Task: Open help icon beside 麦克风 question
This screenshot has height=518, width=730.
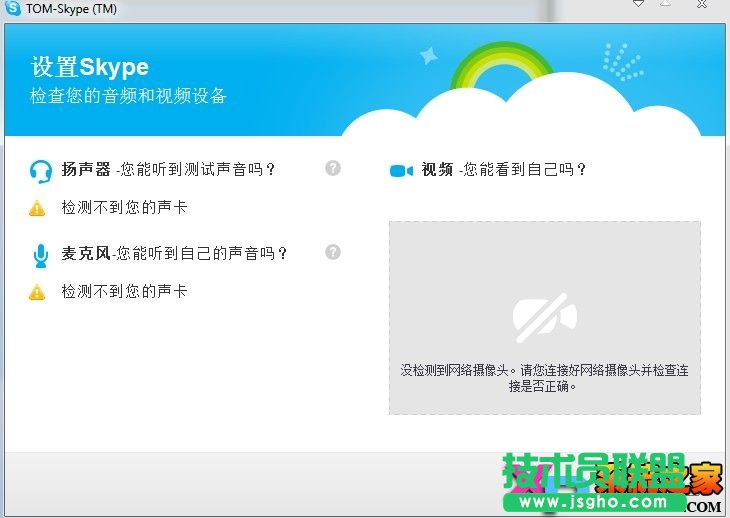Action: pyautogui.click(x=332, y=252)
